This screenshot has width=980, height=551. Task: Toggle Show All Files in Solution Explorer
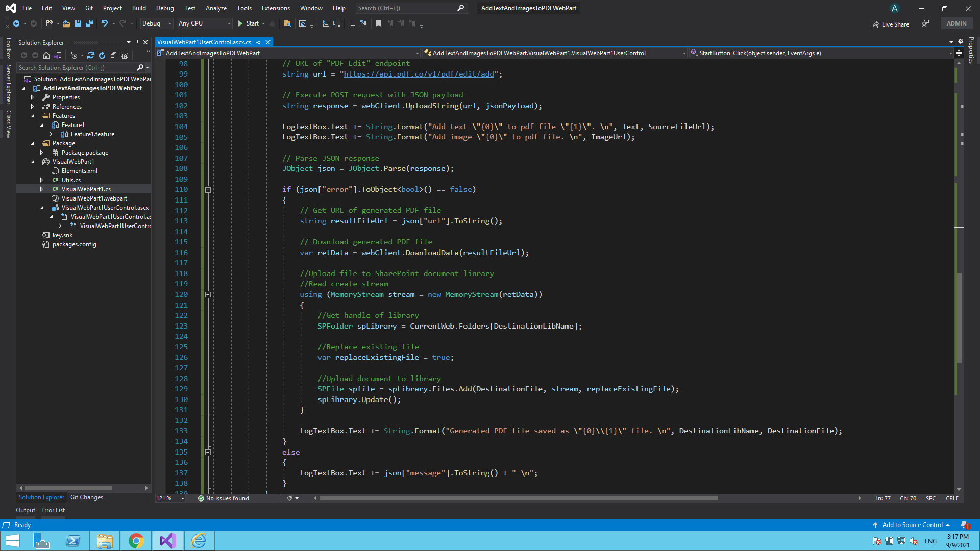pos(125,55)
